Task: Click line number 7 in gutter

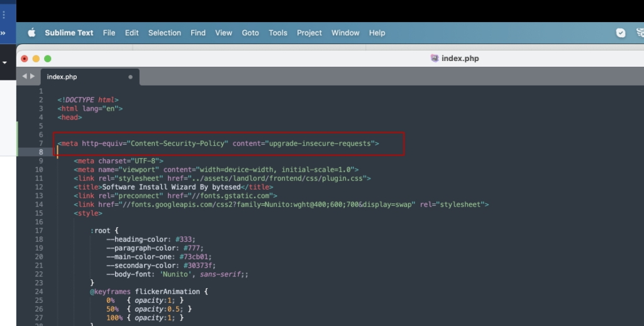Action: click(x=41, y=143)
